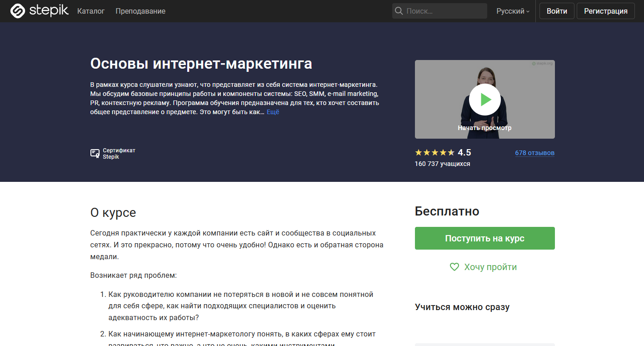Open the Преподавание menu
Image resolution: width=644 pixels, height=346 pixels.
[x=140, y=11]
